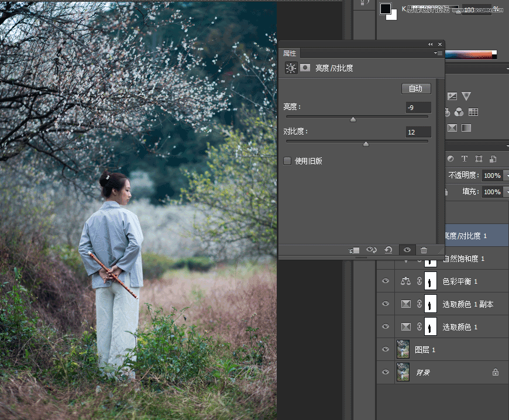Screen dimensions: 509x420
Task: Click the reset adjustment defaults arrow icon
Action: click(x=389, y=250)
